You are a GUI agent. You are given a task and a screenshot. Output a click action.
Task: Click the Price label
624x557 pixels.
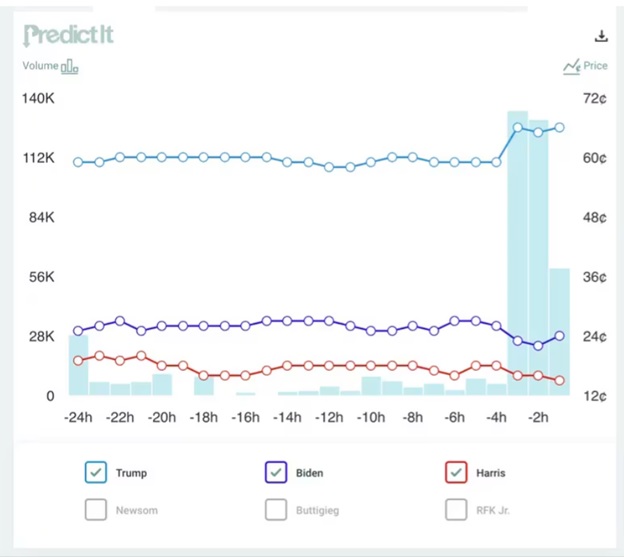(x=595, y=66)
